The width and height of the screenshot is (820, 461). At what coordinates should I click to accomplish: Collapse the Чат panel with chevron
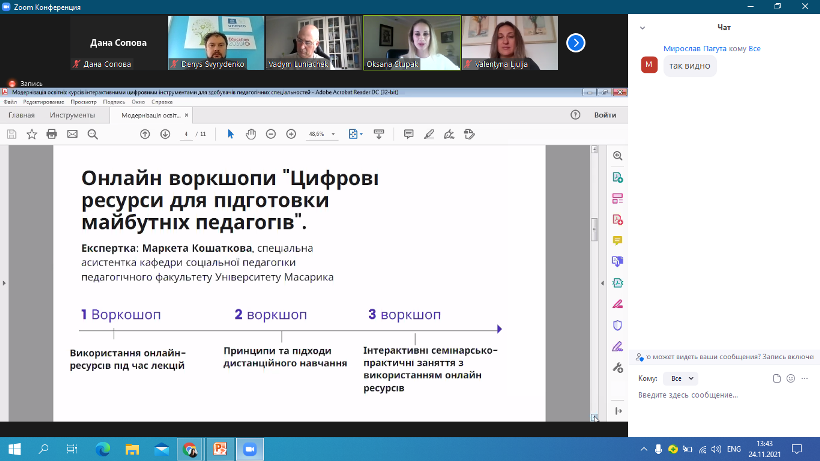coord(642,27)
